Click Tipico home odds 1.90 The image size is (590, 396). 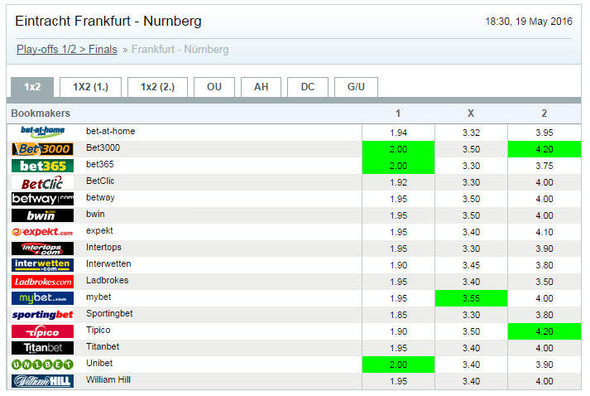coord(398,332)
